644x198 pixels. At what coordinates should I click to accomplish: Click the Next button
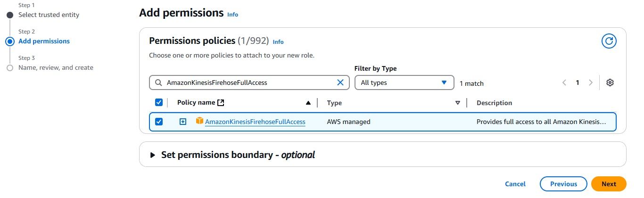609,184
